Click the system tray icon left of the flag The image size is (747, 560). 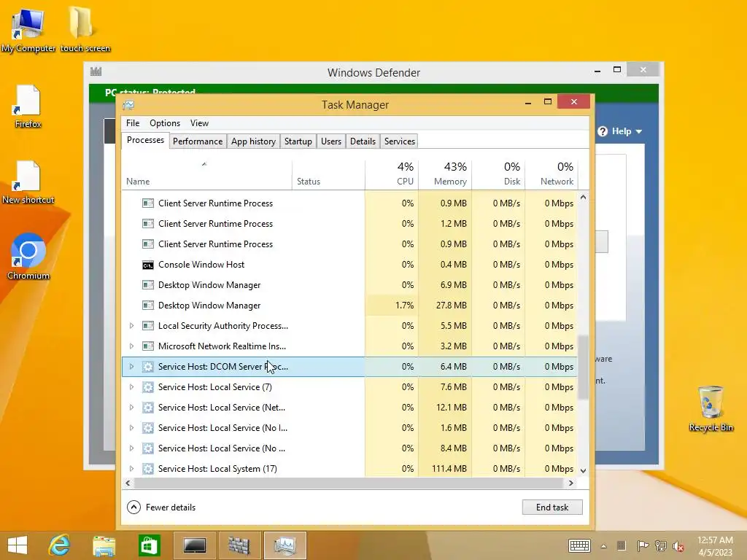622,545
